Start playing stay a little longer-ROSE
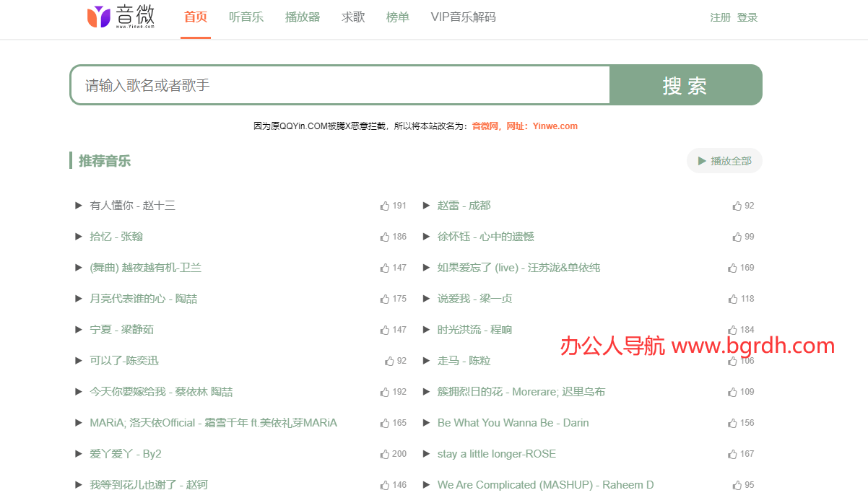The width and height of the screenshot is (868, 503). [426, 454]
